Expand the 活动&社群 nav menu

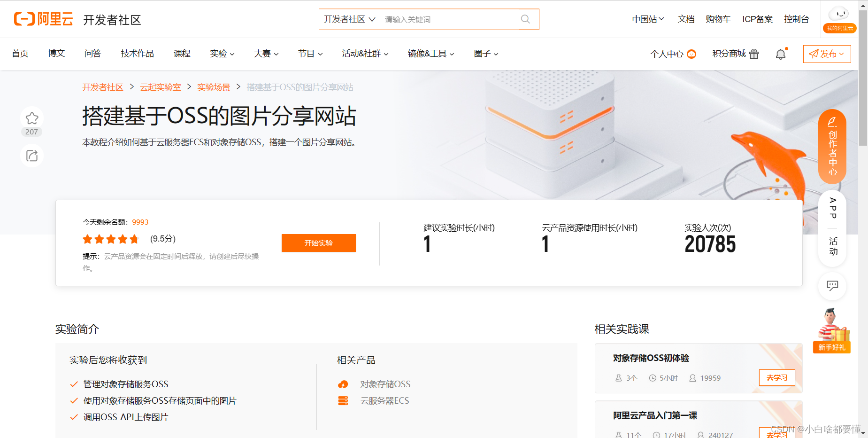(x=365, y=54)
